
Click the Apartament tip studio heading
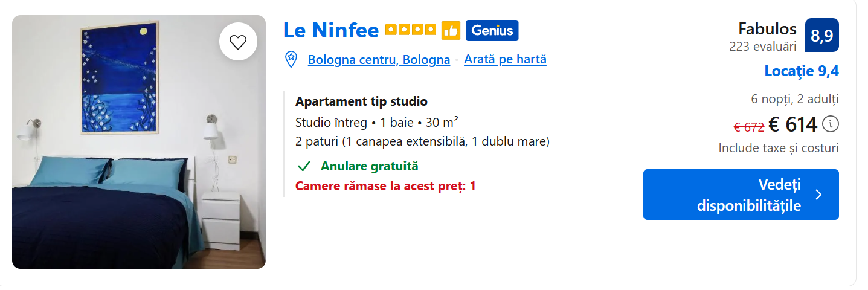361,101
